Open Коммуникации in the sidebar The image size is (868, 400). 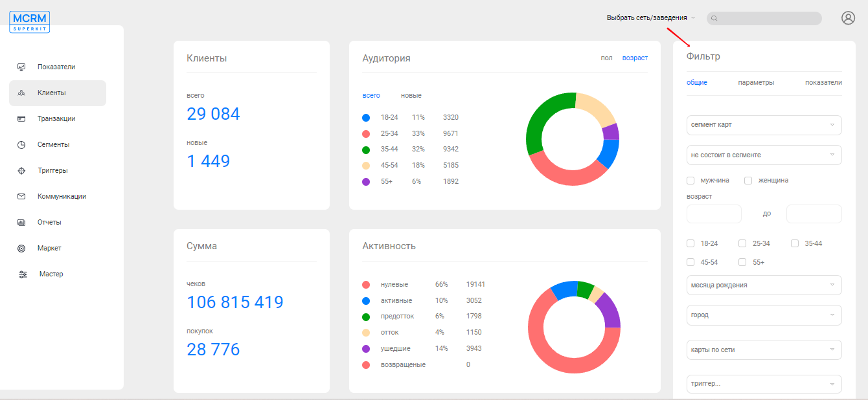pyautogui.click(x=62, y=196)
